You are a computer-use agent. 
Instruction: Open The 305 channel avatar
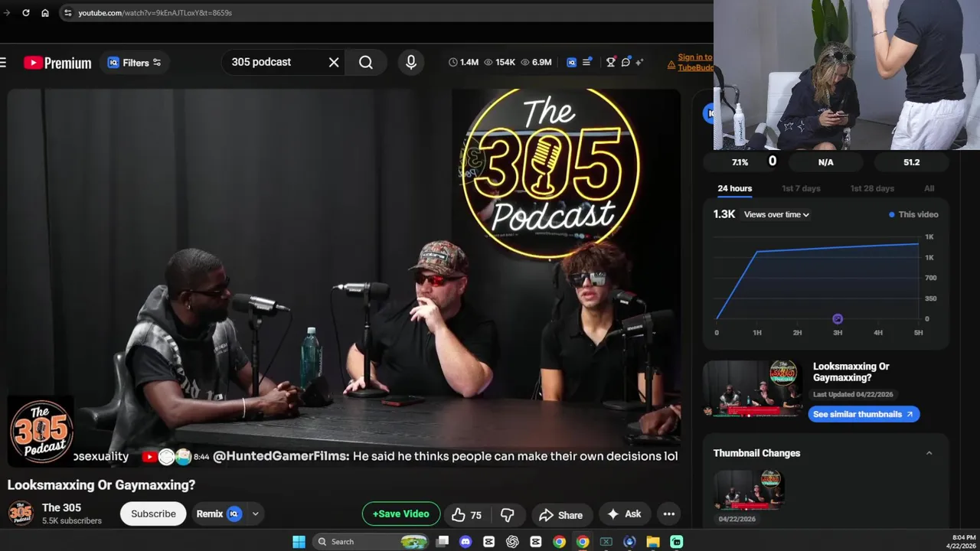click(21, 514)
